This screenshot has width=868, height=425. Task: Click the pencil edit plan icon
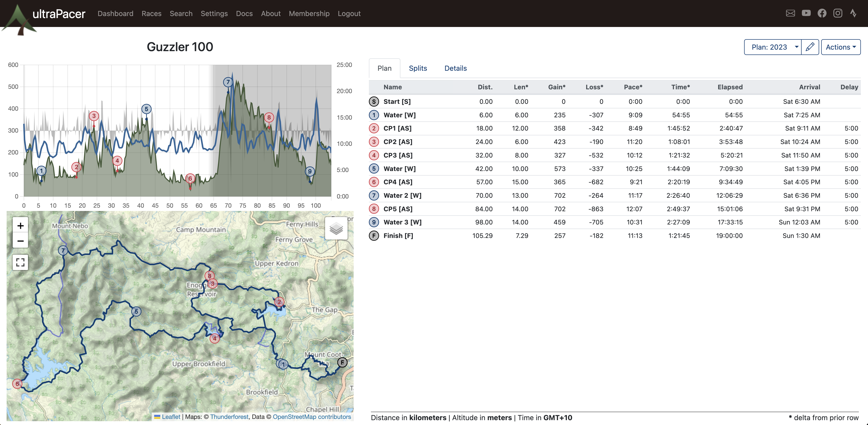[810, 47]
